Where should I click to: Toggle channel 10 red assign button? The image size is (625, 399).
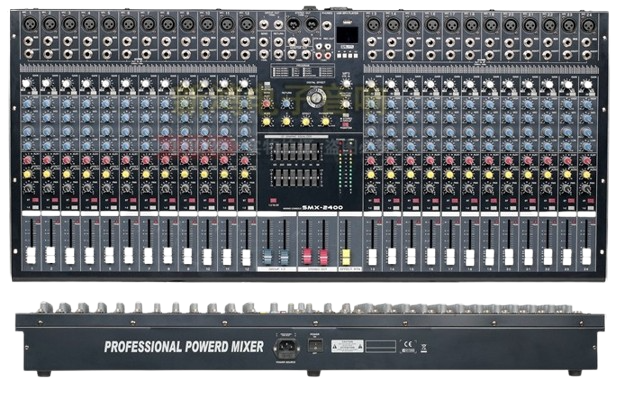coord(212,200)
